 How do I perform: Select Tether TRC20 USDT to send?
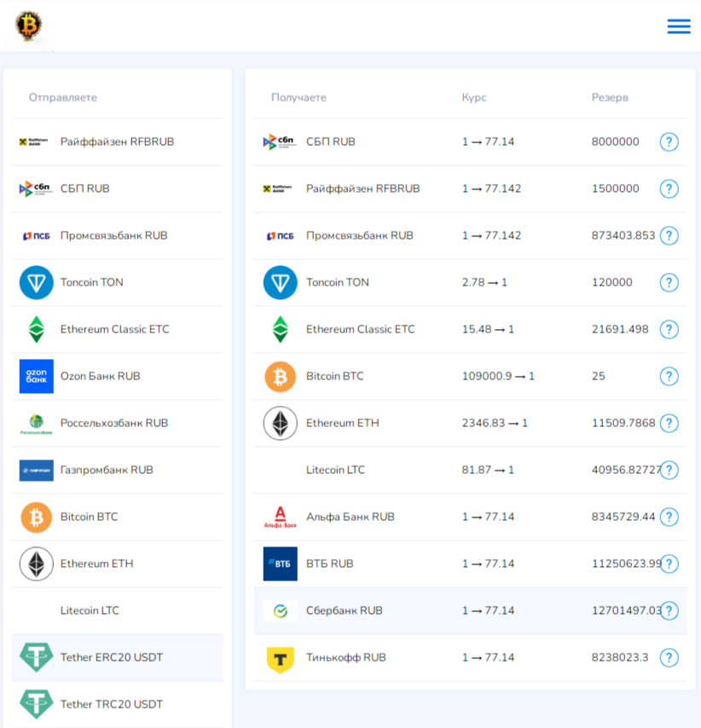coord(117,704)
